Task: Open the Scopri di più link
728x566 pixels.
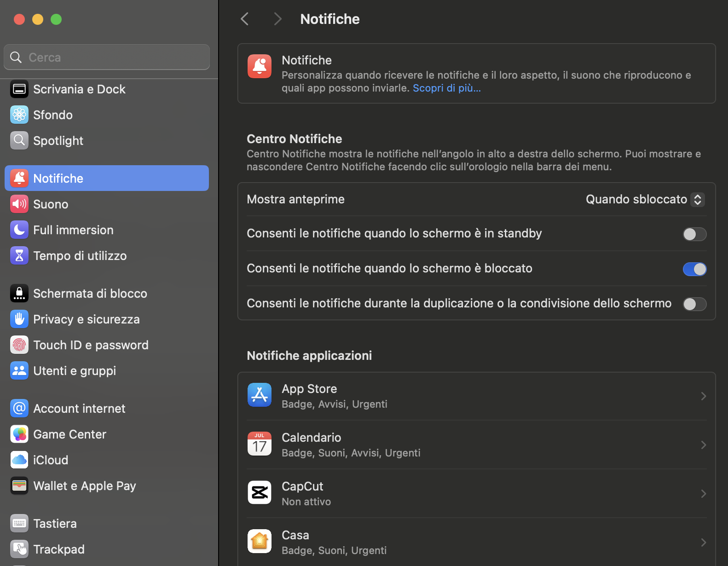Action: point(446,88)
